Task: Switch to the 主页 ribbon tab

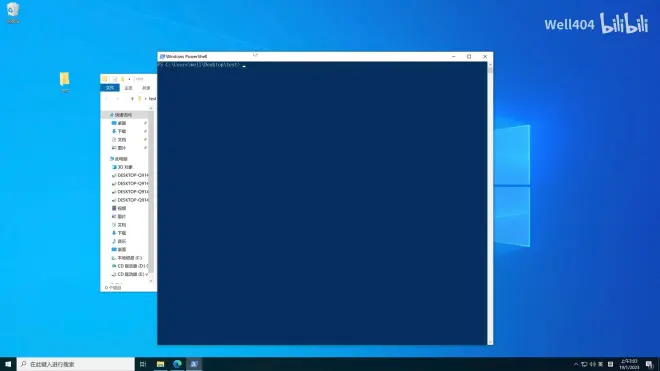Action: click(128, 88)
